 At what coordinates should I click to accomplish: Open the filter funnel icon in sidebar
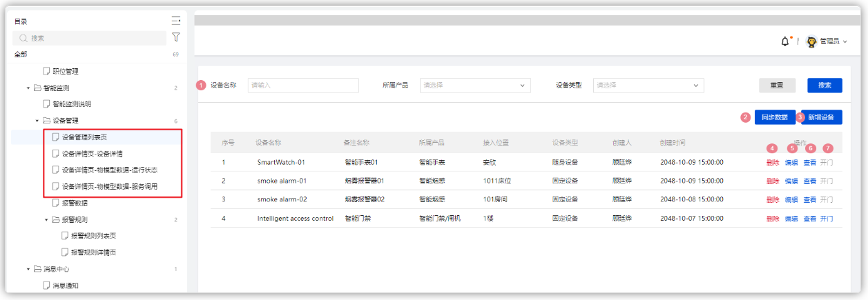click(176, 37)
